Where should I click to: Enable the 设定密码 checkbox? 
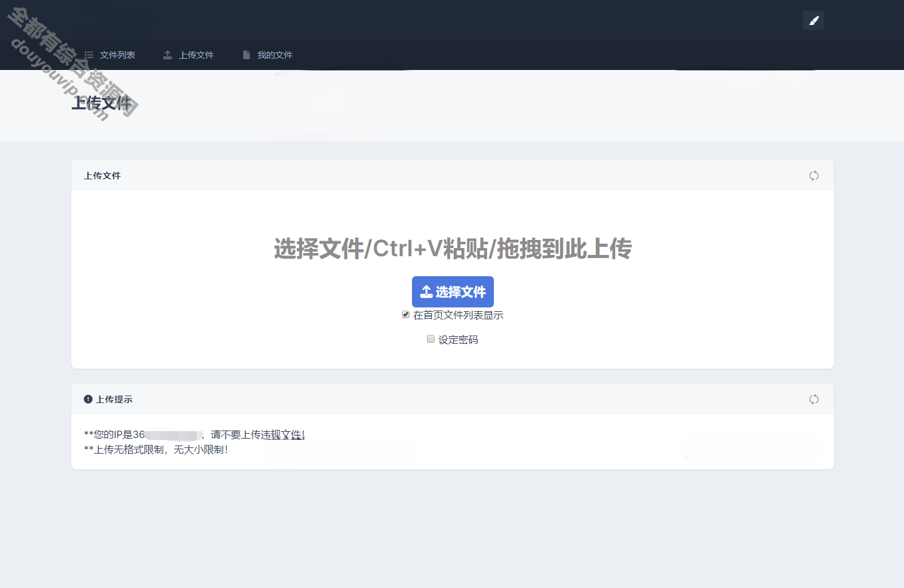[431, 339]
